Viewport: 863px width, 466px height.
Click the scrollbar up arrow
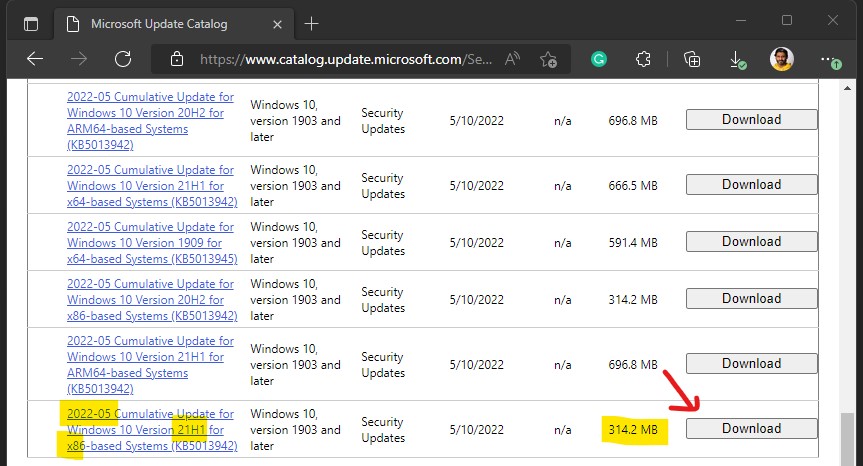tap(847, 88)
